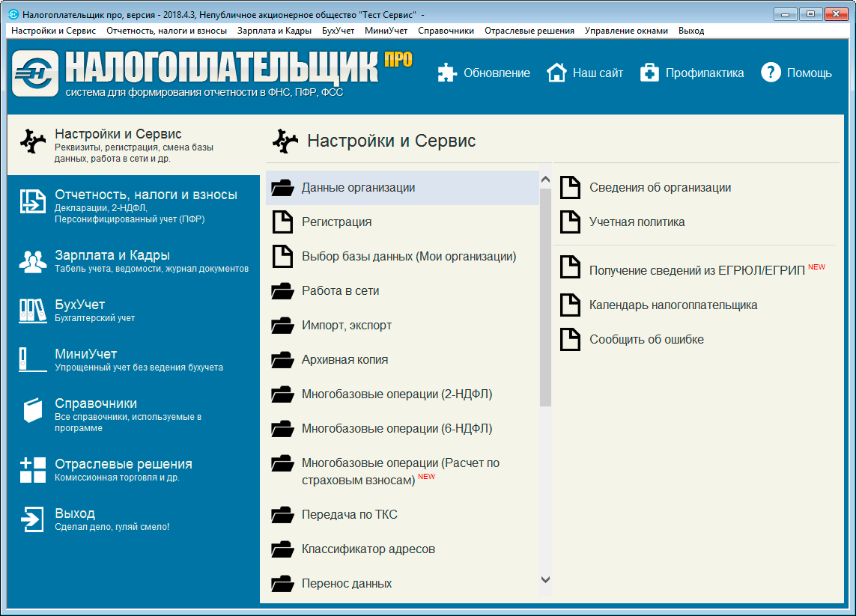The image size is (856, 616).
Task: Click the МиниУчет sidebar icon
Action: (x=33, y=360)
